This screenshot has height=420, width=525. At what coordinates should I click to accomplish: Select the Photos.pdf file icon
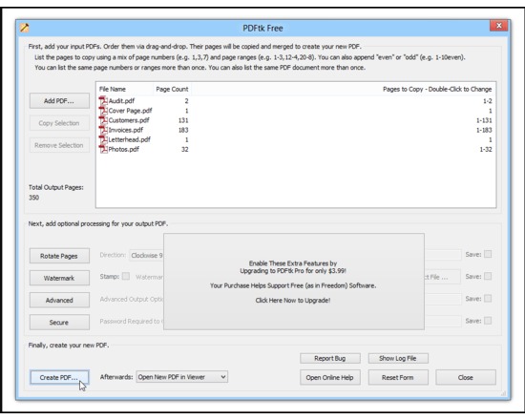103,149
